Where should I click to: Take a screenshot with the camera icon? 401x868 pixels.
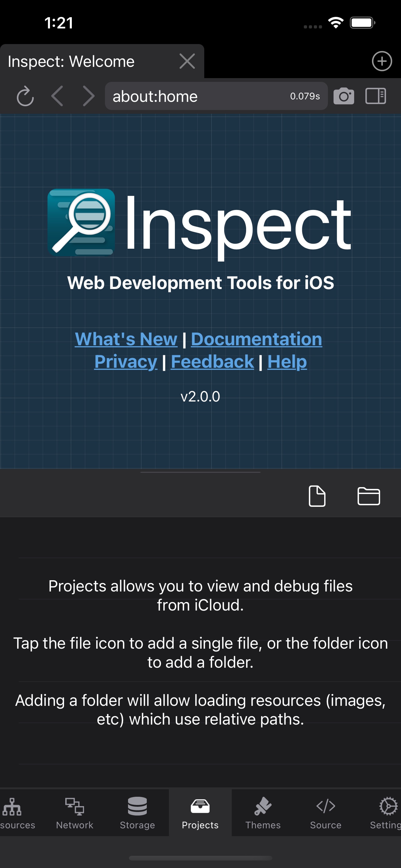click(344, 96)
